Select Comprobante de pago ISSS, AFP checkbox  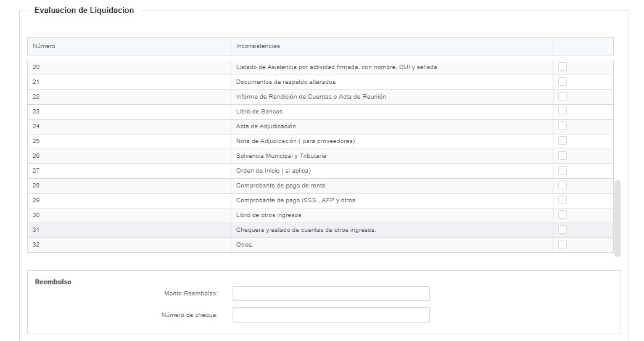pyautogui.click(x=563, y=200)
